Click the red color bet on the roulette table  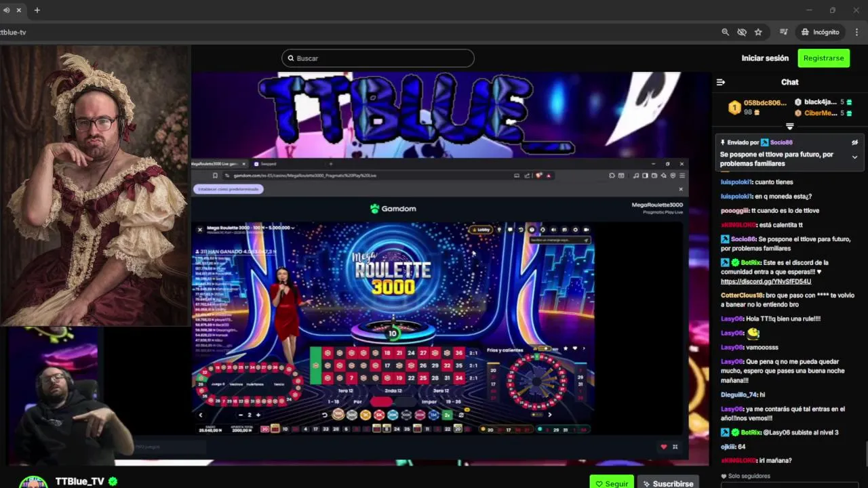pos(381,401)
